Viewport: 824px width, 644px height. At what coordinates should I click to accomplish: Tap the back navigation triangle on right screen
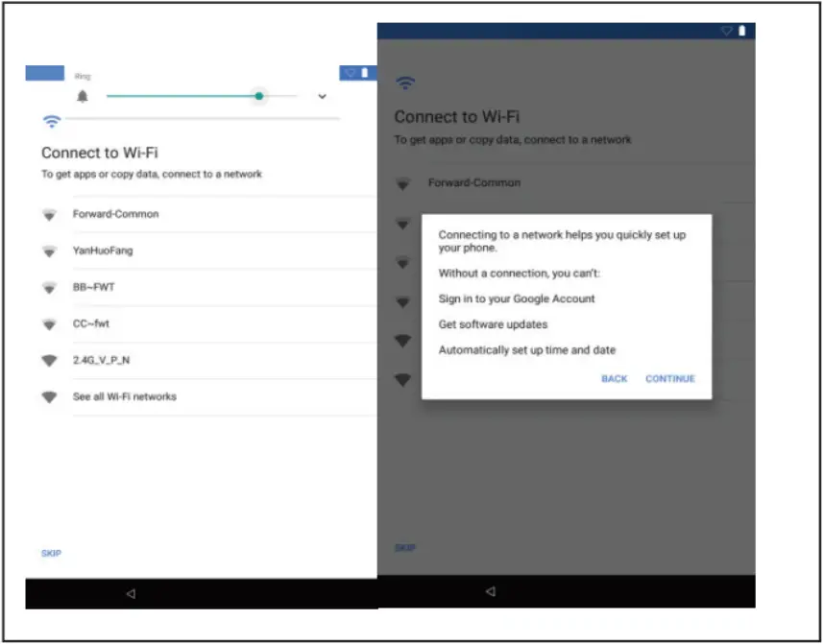point(491,591)
